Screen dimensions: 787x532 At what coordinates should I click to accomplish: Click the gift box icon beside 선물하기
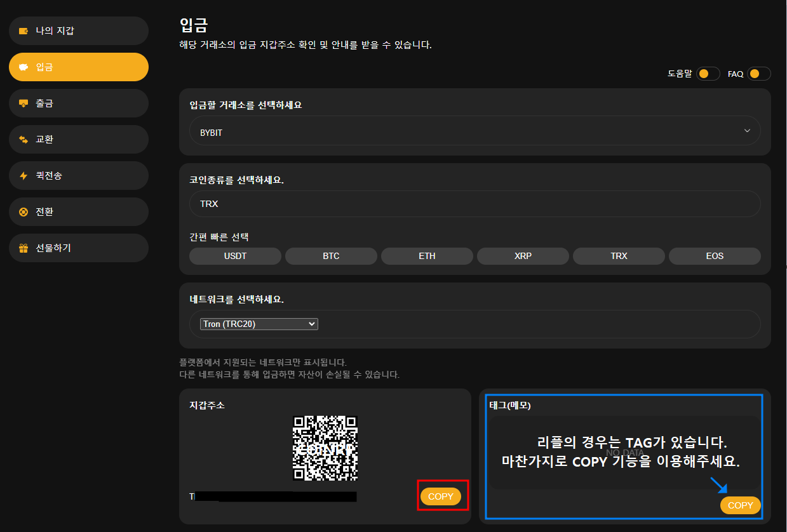[24, 248]
